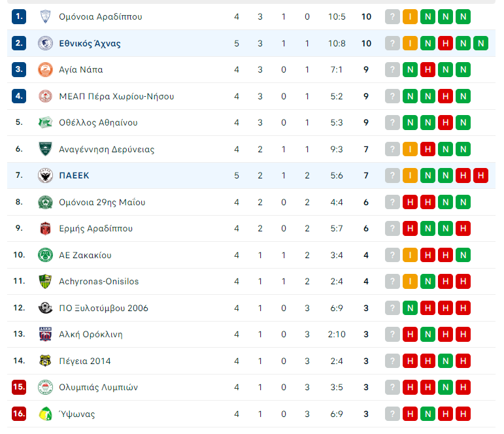The image size is (504, 434).
Task: Click the Αλκή Ορόκλινη club crest
Action: tap(45, 334)
